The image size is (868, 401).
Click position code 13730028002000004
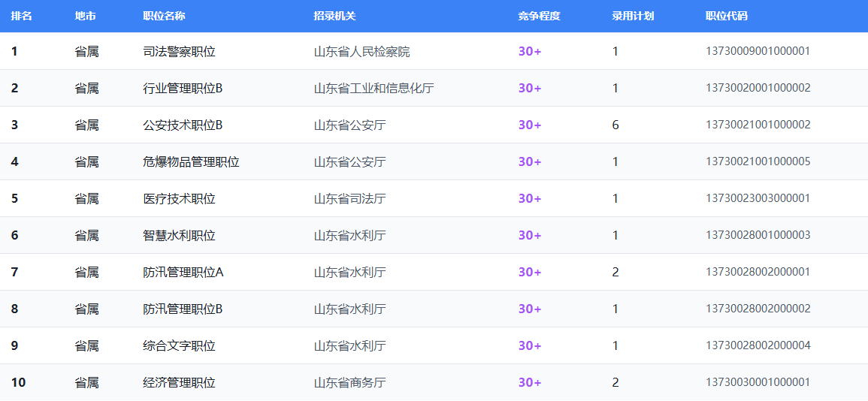(758, 346)
